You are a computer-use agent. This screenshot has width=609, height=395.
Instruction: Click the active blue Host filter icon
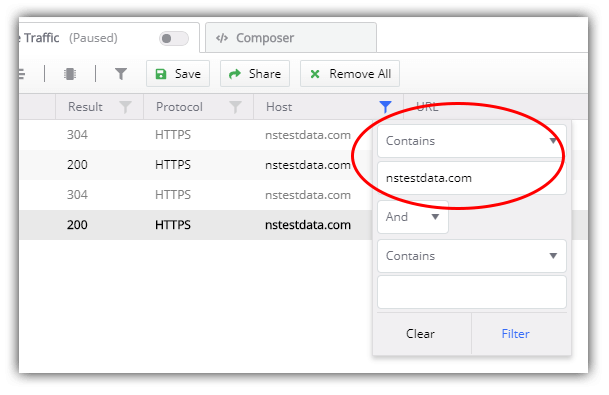pyautogui.click(x=385, y=107)
